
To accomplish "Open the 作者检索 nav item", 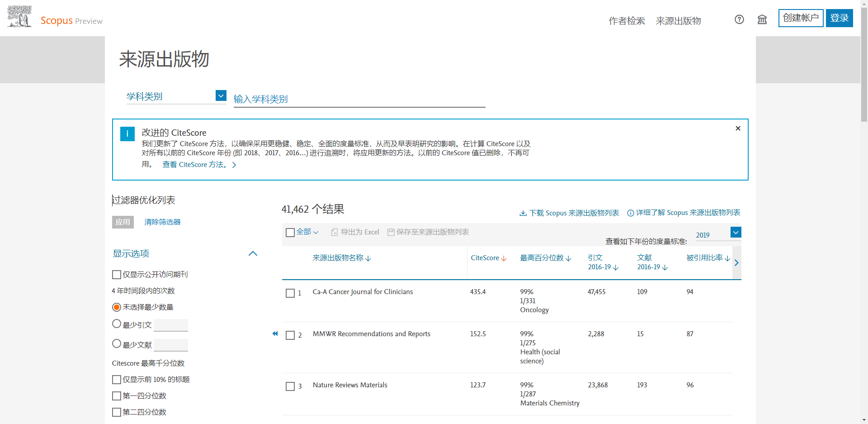I will click(627, 21).
